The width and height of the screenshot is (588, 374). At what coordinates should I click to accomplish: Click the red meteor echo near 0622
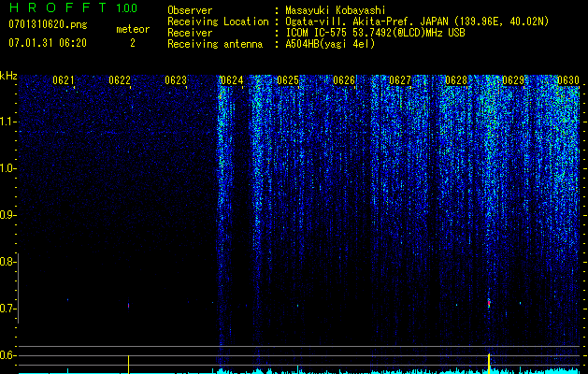coord(129,306)
